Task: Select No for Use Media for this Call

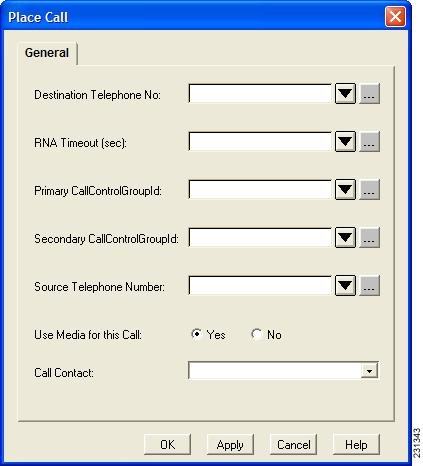Action: click(x=257, y=334)
